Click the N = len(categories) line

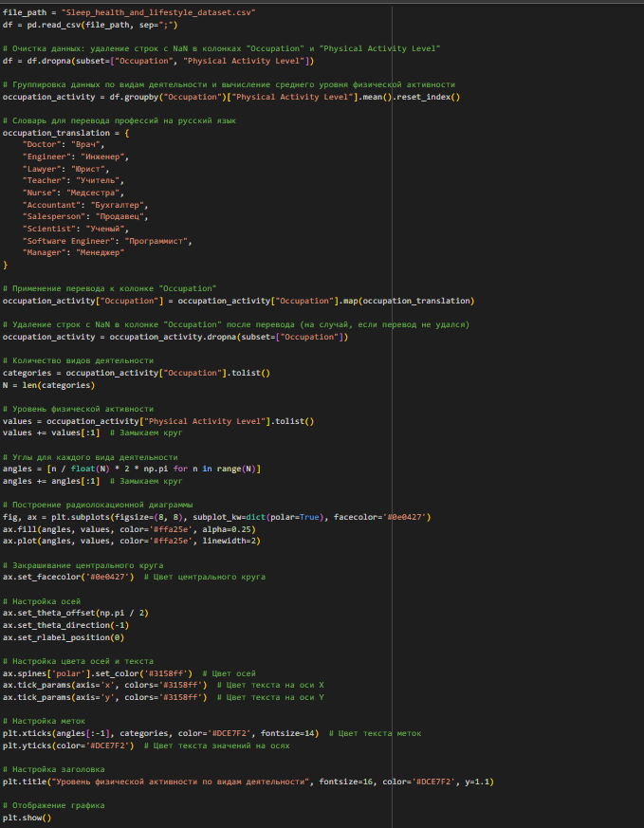48,385
